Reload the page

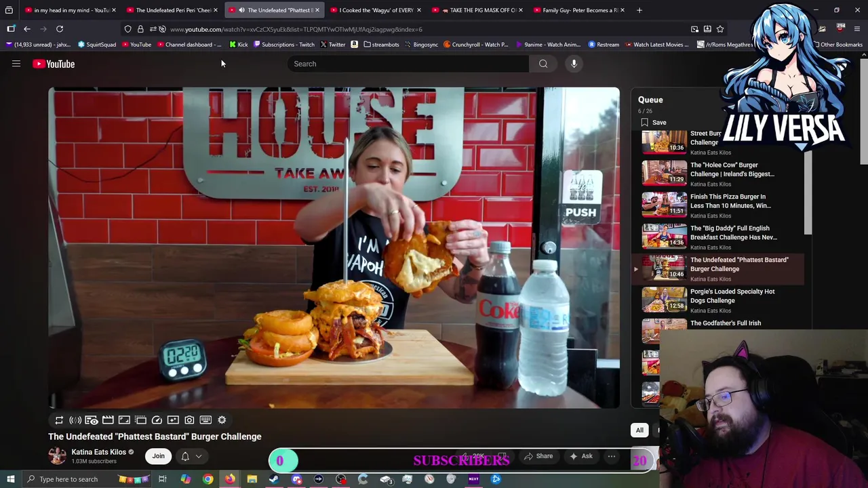click(x=60, y=29)
